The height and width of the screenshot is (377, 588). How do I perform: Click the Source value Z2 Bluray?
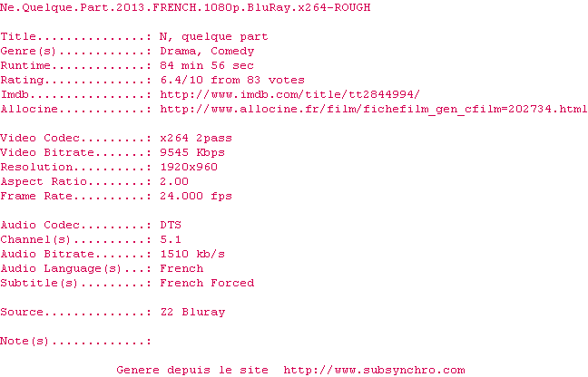192,313
